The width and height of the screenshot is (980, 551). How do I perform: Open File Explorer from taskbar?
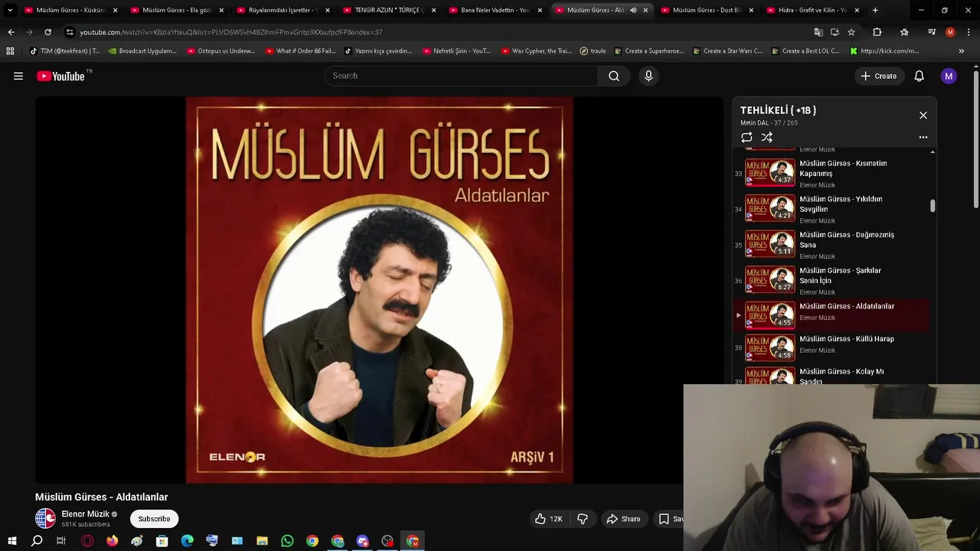coord(262,541)
